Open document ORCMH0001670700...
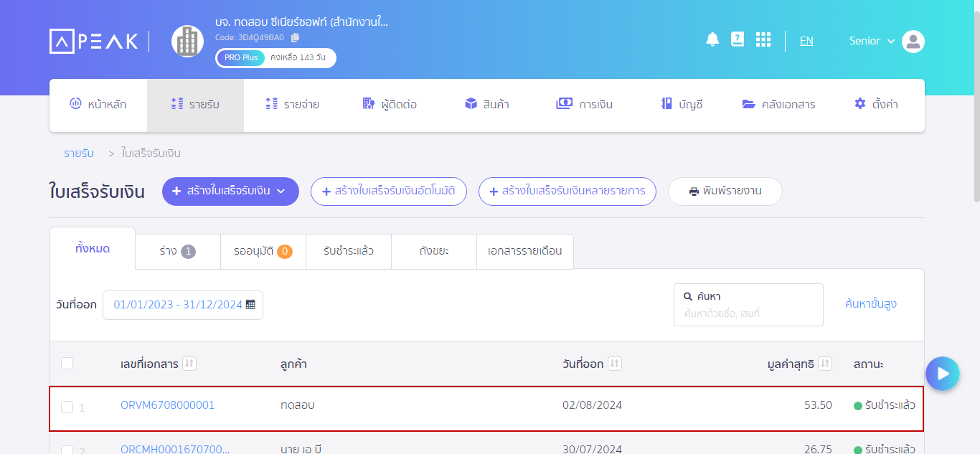Screen dimensions: 980x454 point(175,450)
